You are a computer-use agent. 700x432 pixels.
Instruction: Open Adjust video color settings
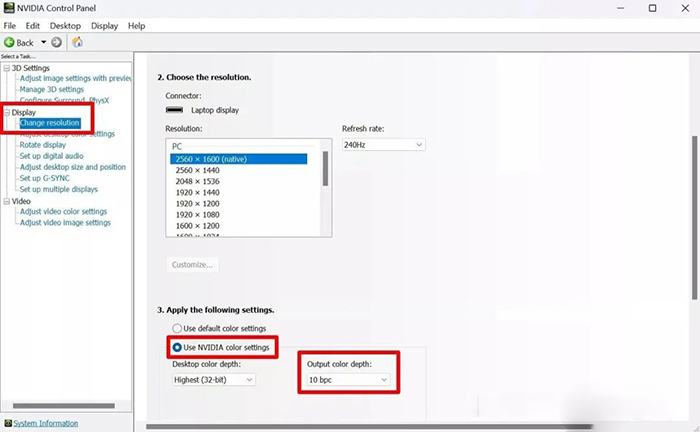coord(63,212)
